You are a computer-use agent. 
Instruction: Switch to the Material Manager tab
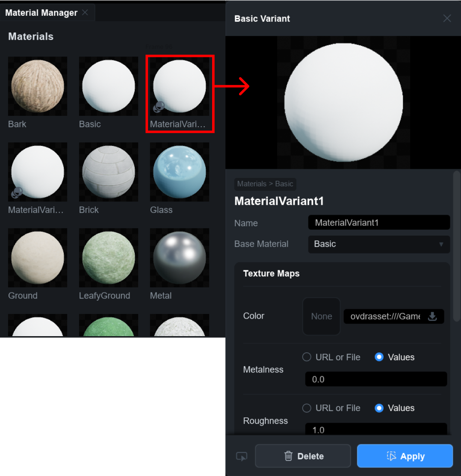41,13
